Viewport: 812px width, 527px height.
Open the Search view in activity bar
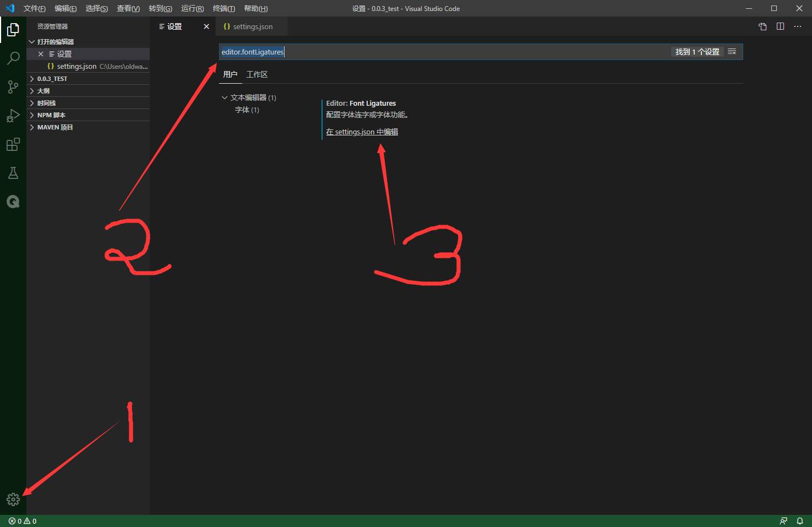(13, 58)
